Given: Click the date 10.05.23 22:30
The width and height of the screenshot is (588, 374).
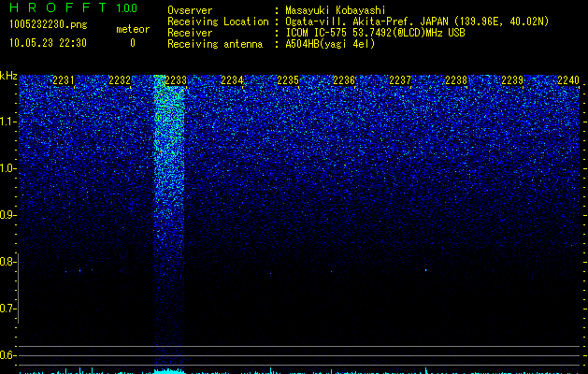Looking at the screenshot, I should 48,43.
